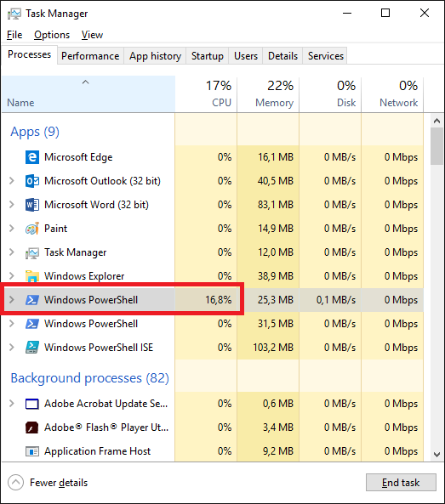This screenshot has width=445, height=504.
Task: Click the Microsoft Outlook icon
Action: [32, 181]
